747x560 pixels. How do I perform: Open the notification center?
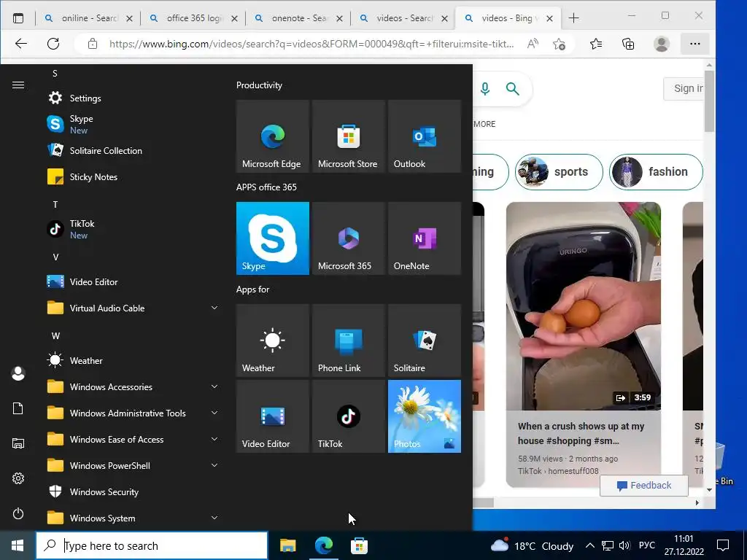click(723, 545)
